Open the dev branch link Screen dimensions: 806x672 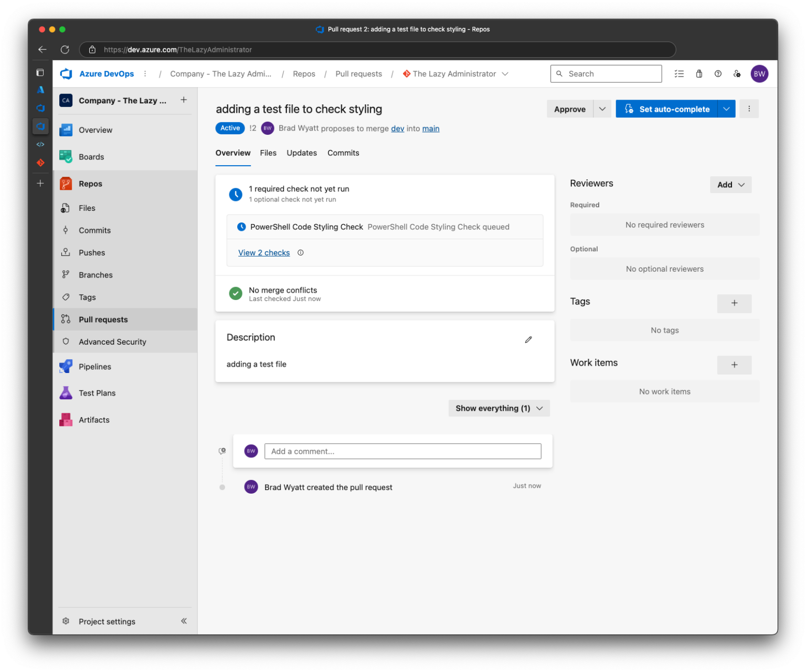397,129
